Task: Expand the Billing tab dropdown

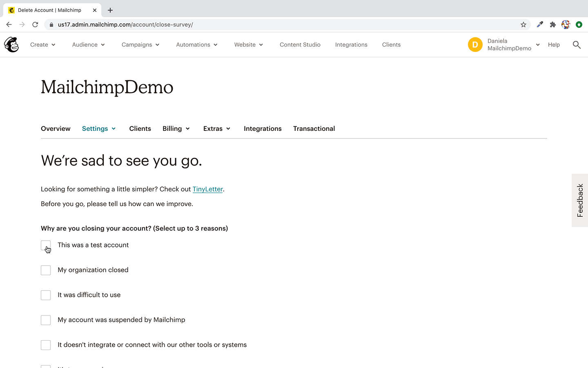Action: click(176, 128)
